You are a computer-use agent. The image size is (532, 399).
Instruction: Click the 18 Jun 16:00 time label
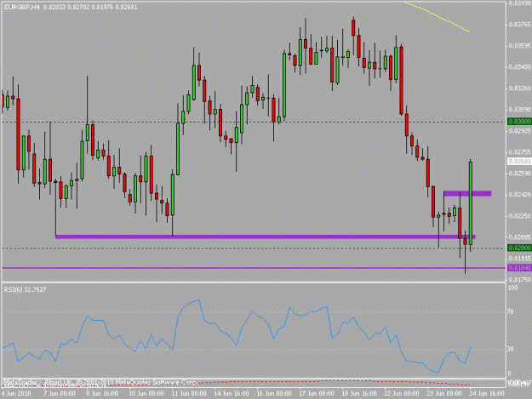(x=359, y=394)
